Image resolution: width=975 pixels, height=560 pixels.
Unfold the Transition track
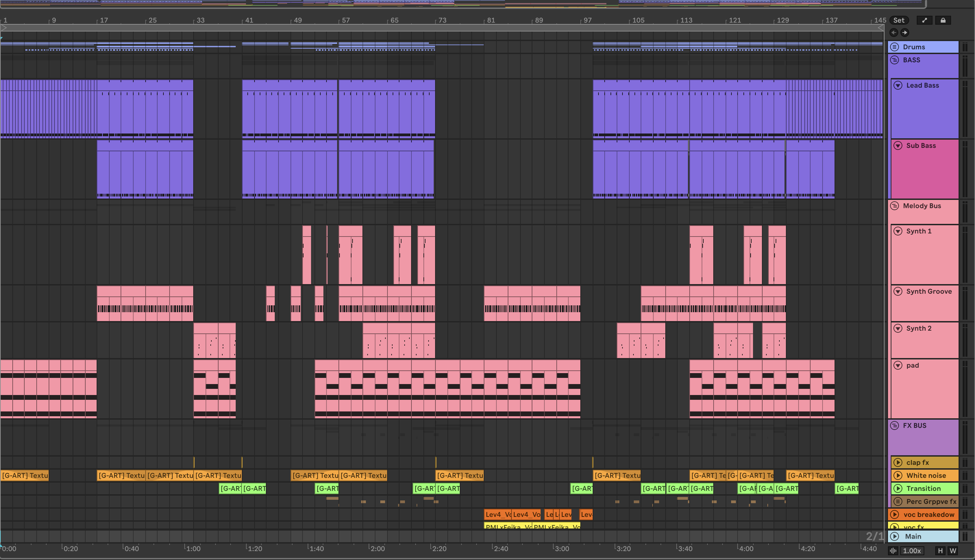pyautogui.click(x=898, y=488)
